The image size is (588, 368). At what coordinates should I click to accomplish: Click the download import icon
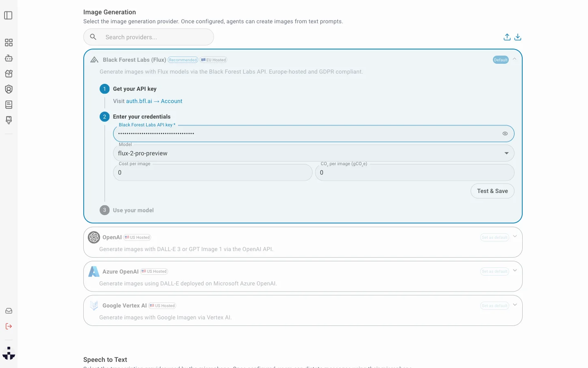coord(518,37)
